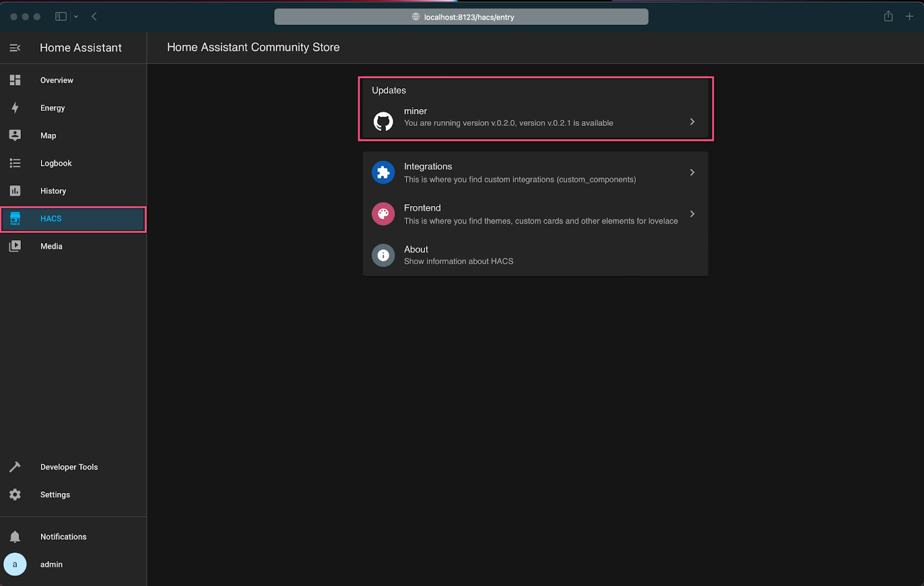Screen dimensions: 924x586
Task: Click the Notifications bell icon
Action: [x=15, y=537]
